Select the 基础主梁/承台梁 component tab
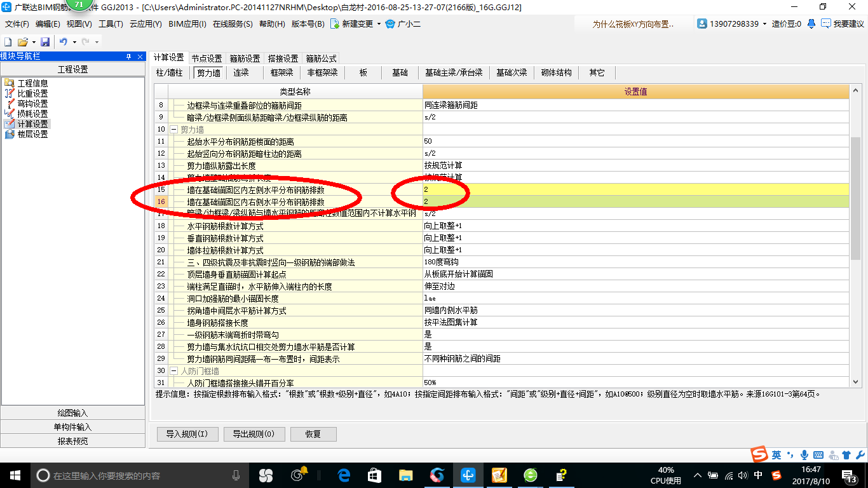This screenshot has height=488, width=868. [454, 72]
